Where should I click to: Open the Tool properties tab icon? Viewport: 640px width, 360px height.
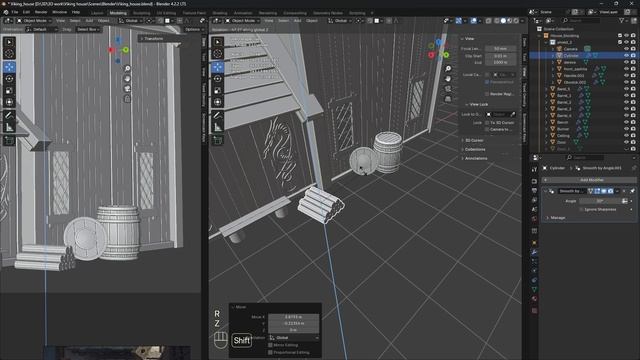[x=534, y=169]
